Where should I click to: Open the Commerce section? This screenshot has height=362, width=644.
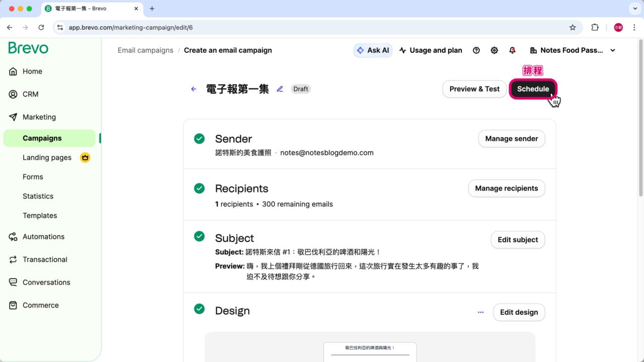[40, 305]
